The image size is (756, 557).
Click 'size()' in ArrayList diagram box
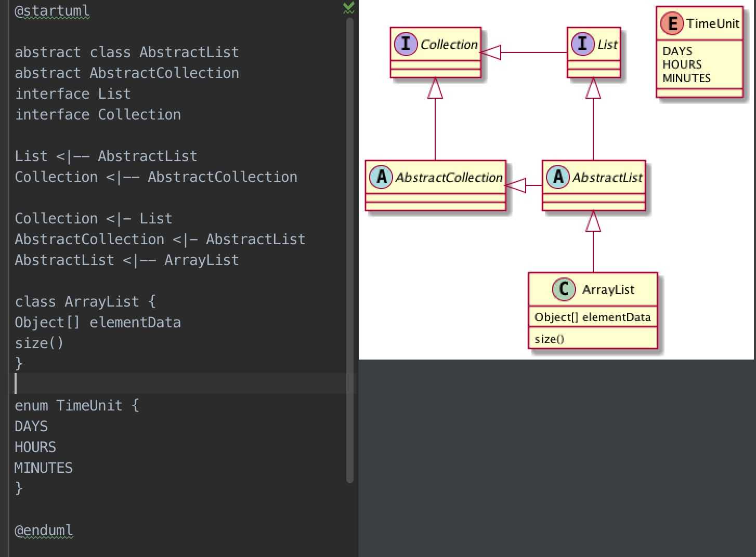click(549, 339)
